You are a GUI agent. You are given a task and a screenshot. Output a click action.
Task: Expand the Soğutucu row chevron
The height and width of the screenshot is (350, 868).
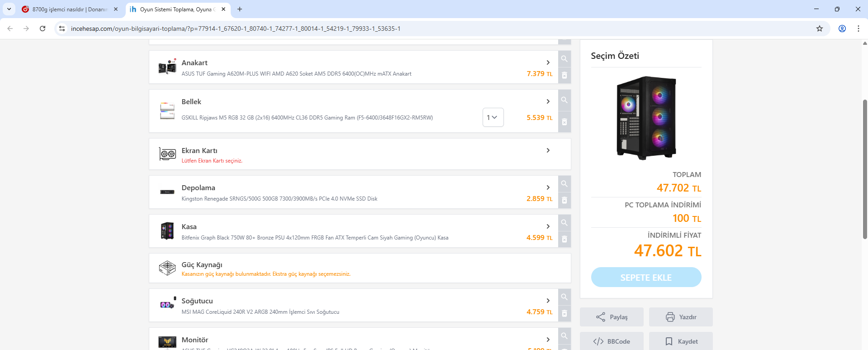click(548, 301)
